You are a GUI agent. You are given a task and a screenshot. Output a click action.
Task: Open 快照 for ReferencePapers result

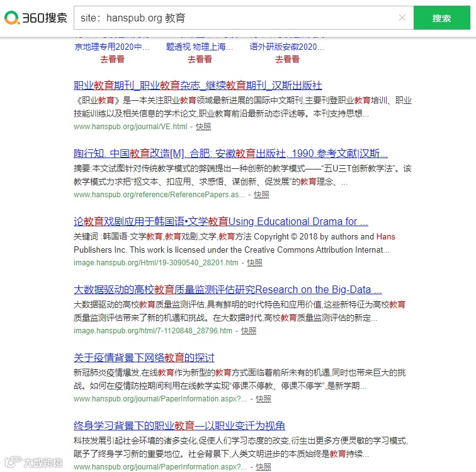click(261, 195)
